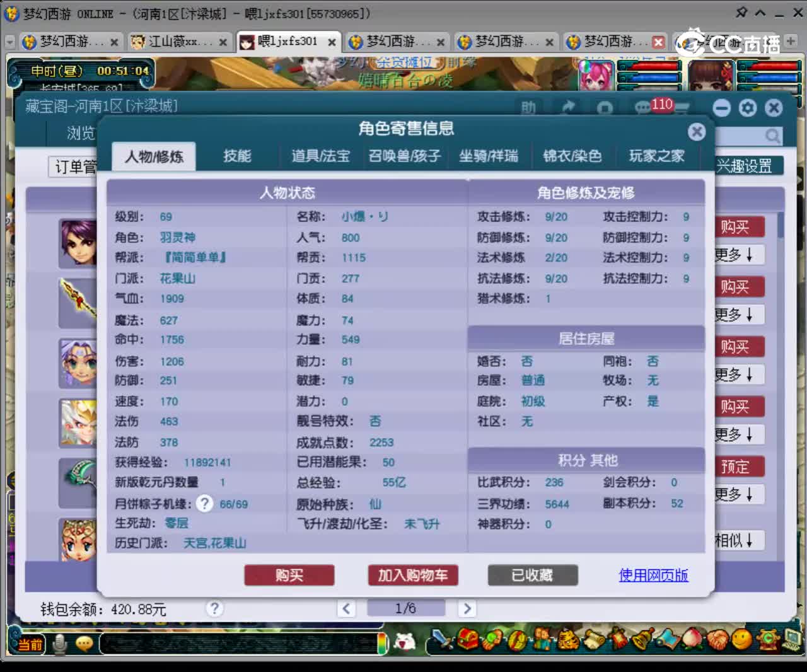Image resolution: width=807 pixels, height=672 pixels.
Task: Open the settings gear in 藏宝阁 window
Action: coord(748,108)
